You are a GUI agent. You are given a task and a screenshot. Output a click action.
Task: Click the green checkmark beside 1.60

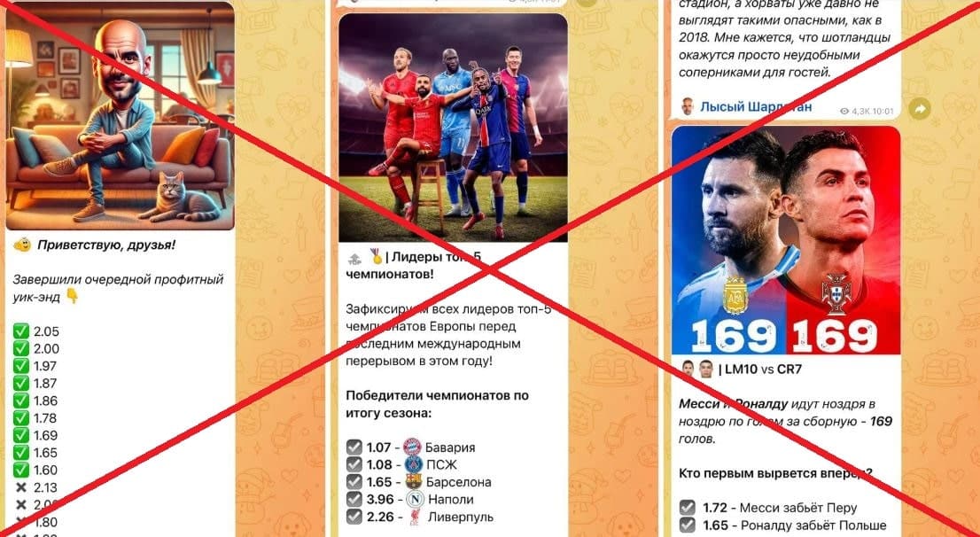click(21, 470)
